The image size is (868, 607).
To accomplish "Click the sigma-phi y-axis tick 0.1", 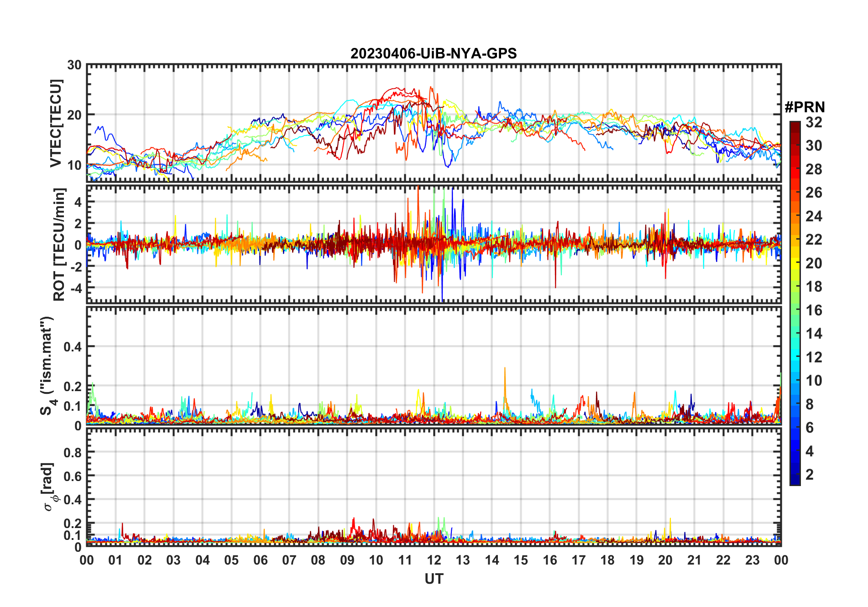I will click(x=73, y=535).
